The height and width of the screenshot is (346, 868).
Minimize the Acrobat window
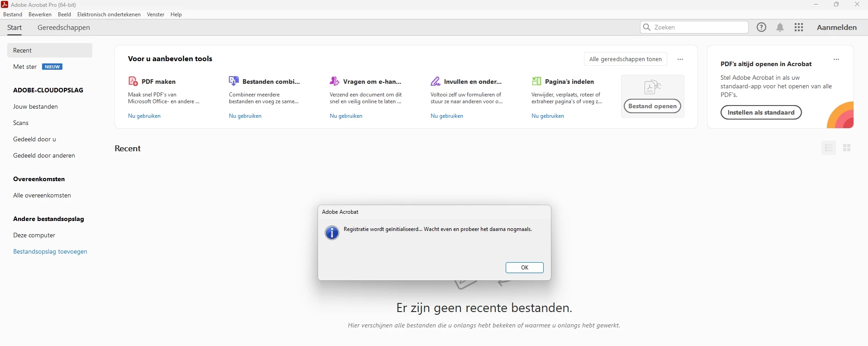click(x=816, y=5)
